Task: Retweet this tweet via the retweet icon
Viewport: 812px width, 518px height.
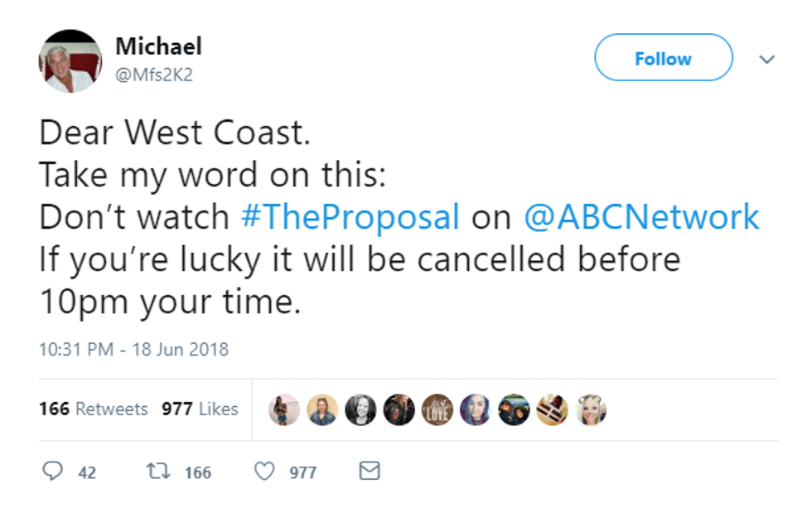Action: (156, 472)
